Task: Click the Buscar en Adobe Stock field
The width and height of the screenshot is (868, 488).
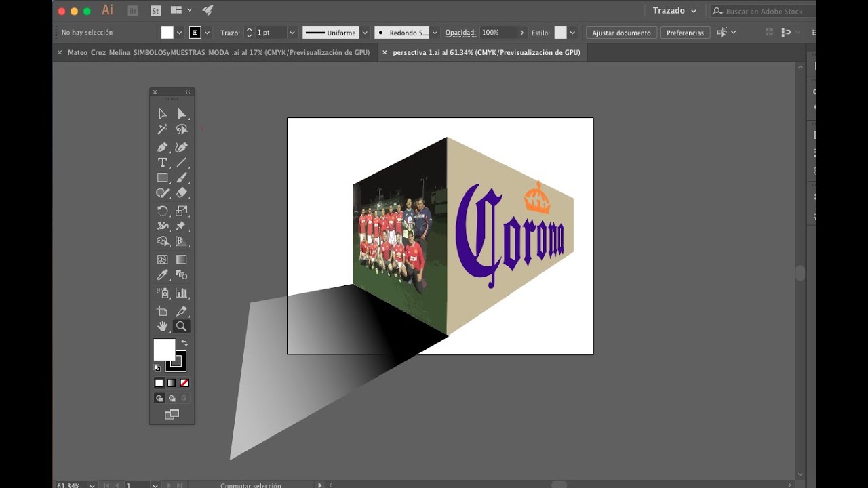Action: point(763,11)
